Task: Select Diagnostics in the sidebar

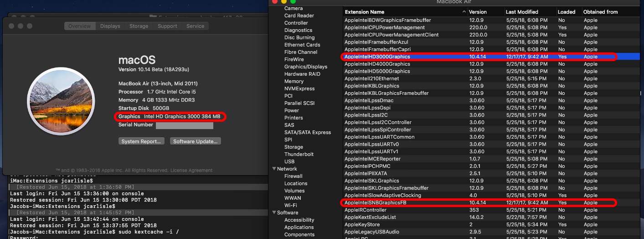Action: pyautogui.click(x=298, y=30)
